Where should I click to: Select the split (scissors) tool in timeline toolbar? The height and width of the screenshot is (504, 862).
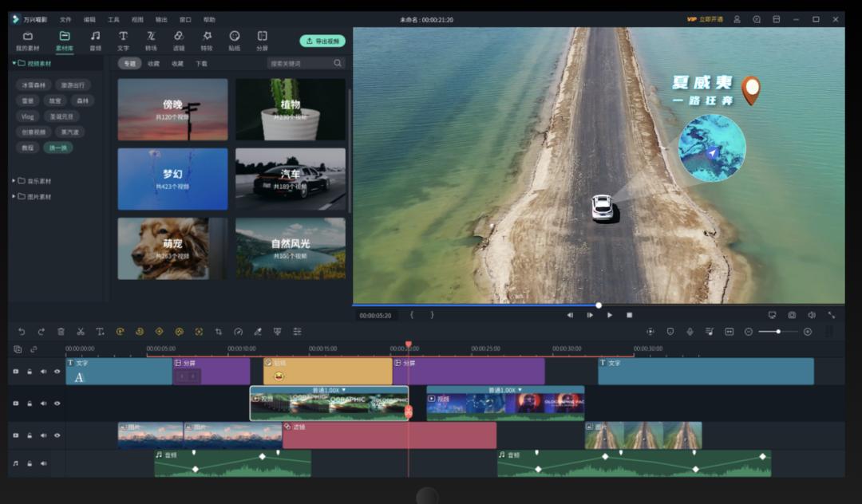[x=81, y=332]
